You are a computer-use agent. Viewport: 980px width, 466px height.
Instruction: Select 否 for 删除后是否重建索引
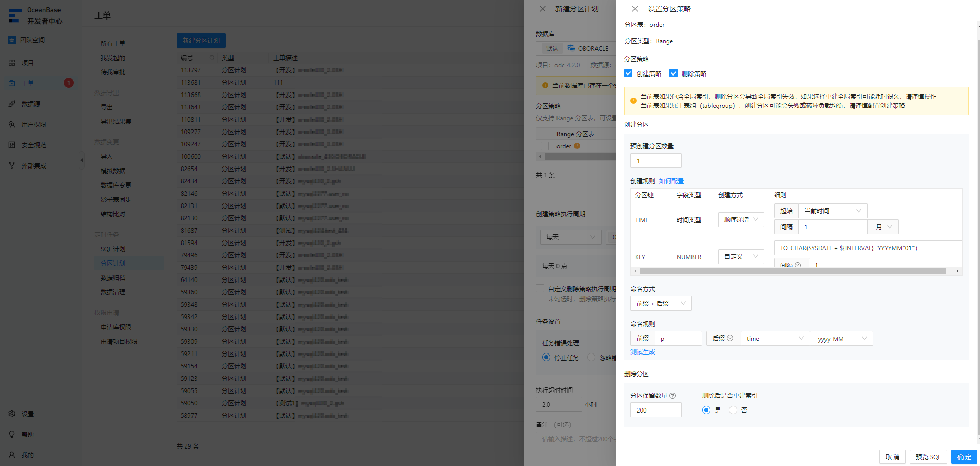click(733, 410)
